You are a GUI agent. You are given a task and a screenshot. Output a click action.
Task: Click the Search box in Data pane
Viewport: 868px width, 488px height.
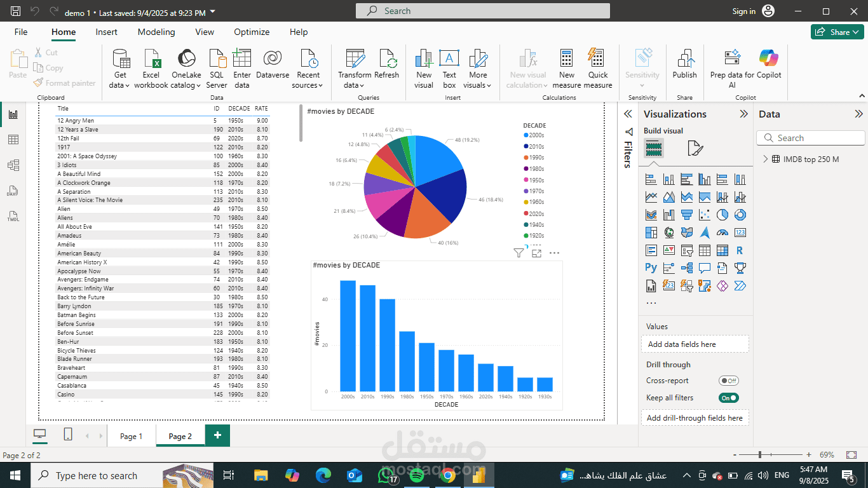pos(811,138)
